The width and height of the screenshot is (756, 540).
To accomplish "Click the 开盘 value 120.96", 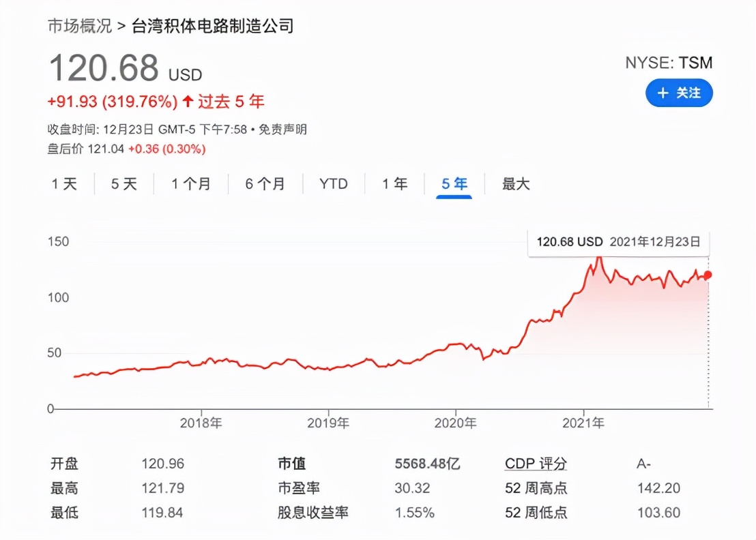I will click(x=163, y=464).
